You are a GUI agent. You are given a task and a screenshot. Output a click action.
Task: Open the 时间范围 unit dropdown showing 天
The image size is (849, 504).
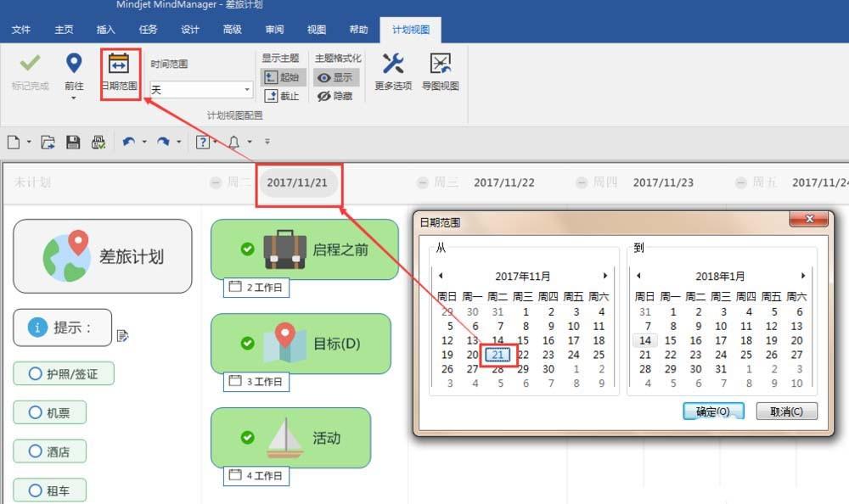(246, 89)
